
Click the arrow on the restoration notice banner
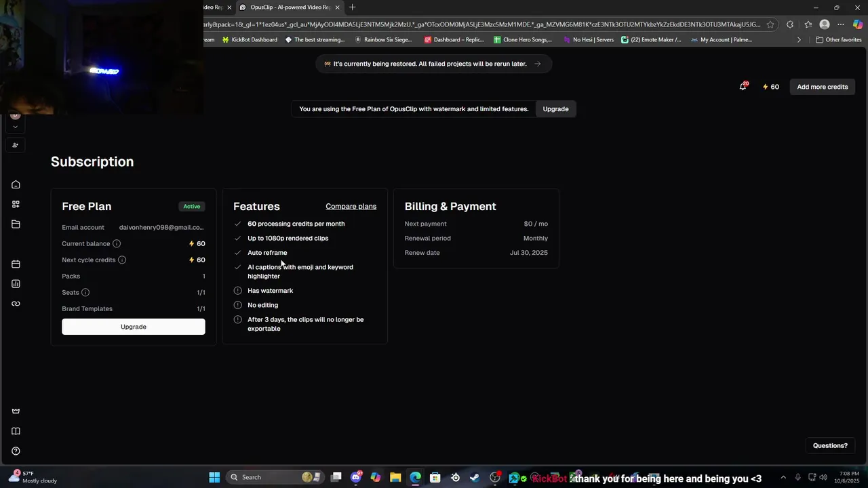(x=537, y=64)
